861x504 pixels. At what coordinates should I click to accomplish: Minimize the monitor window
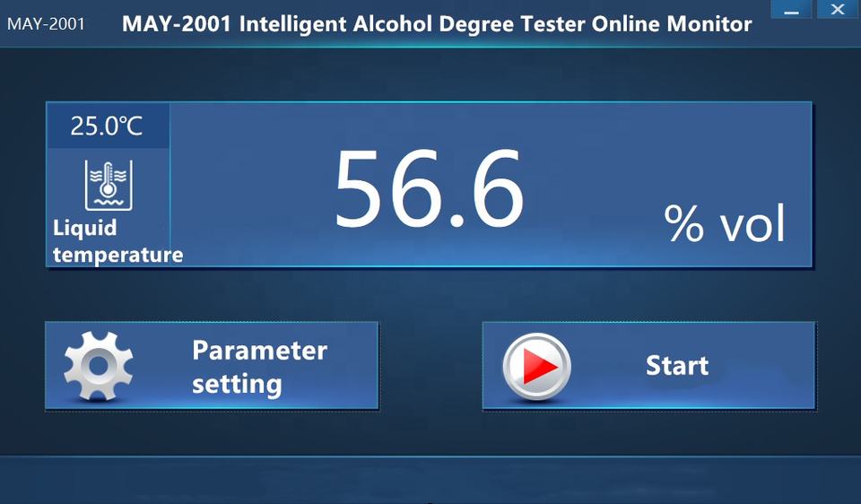click(791, 10)
